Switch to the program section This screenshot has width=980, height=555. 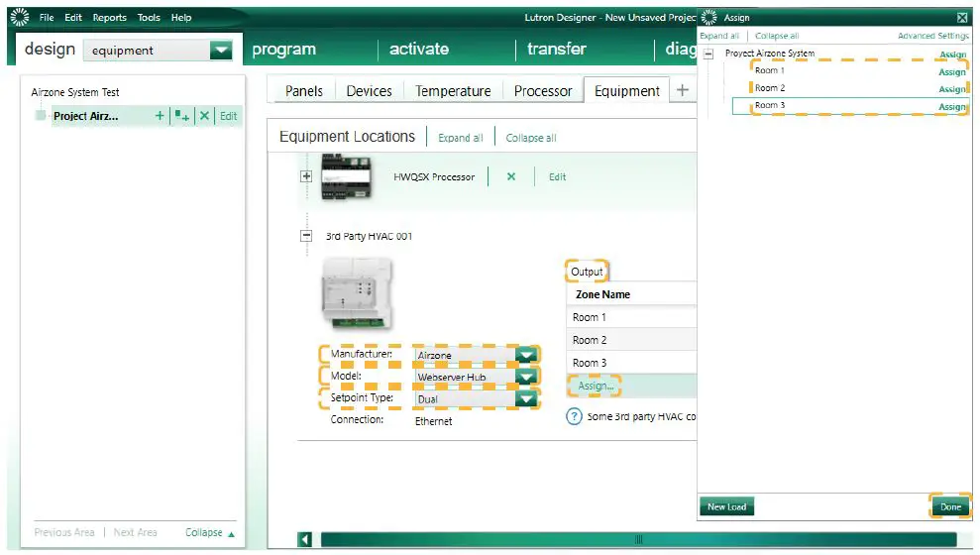(x=283, y=50)
